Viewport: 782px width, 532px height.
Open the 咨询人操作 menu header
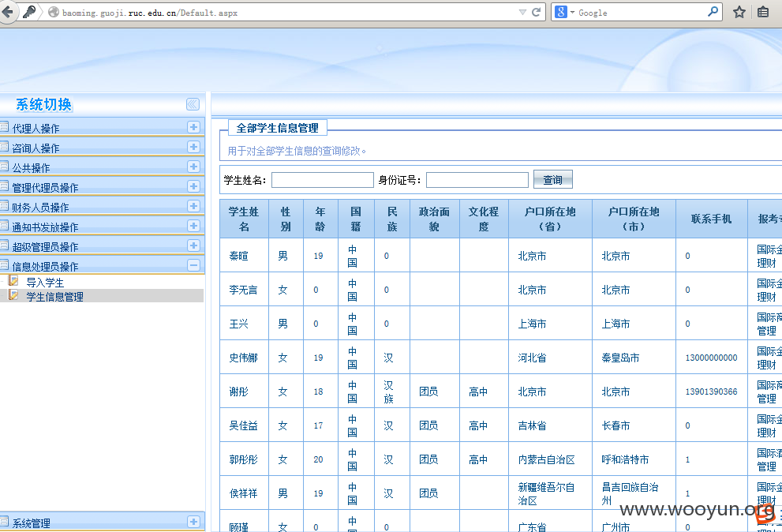(x=102, y=148)
